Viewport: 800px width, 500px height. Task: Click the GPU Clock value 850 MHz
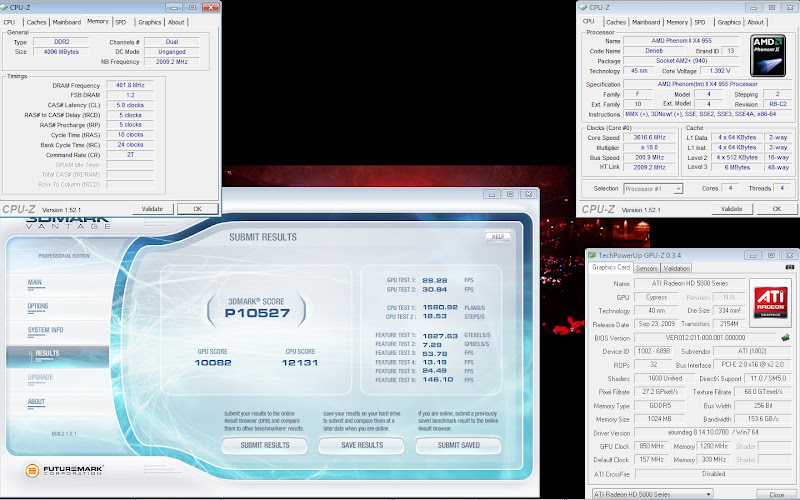point(652,446)
